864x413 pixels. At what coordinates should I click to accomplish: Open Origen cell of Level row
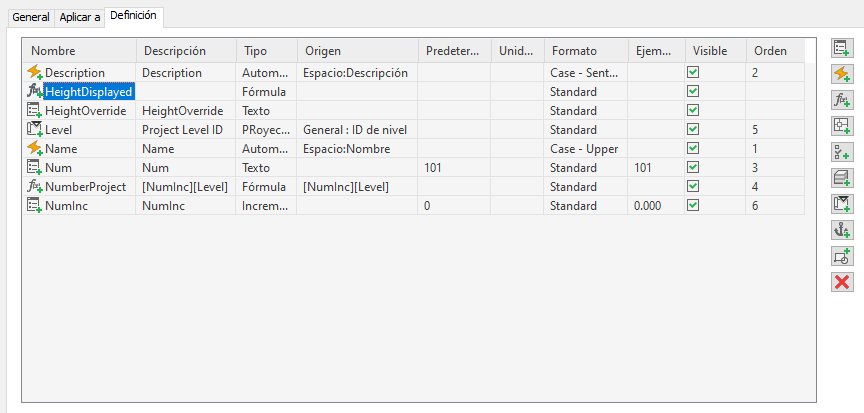[x=356, y=130]
